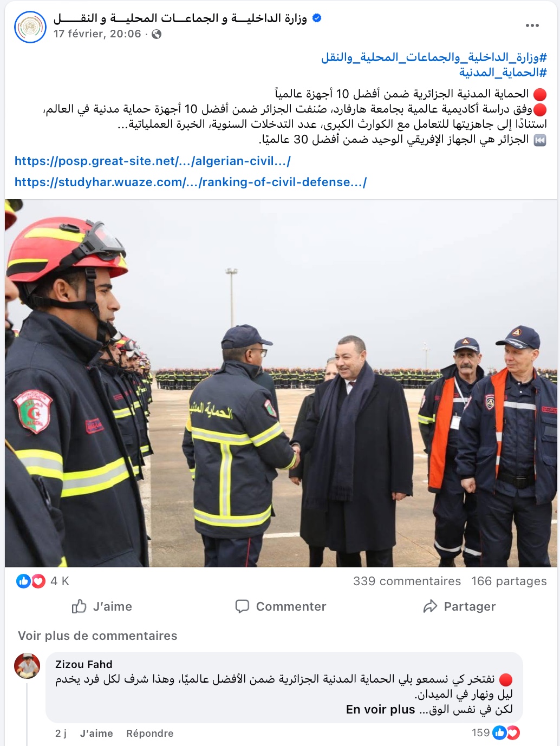Click the thumbs-up icon of J'aime
560x746 pixels.
pyautogui.click(x=79, y=606)
